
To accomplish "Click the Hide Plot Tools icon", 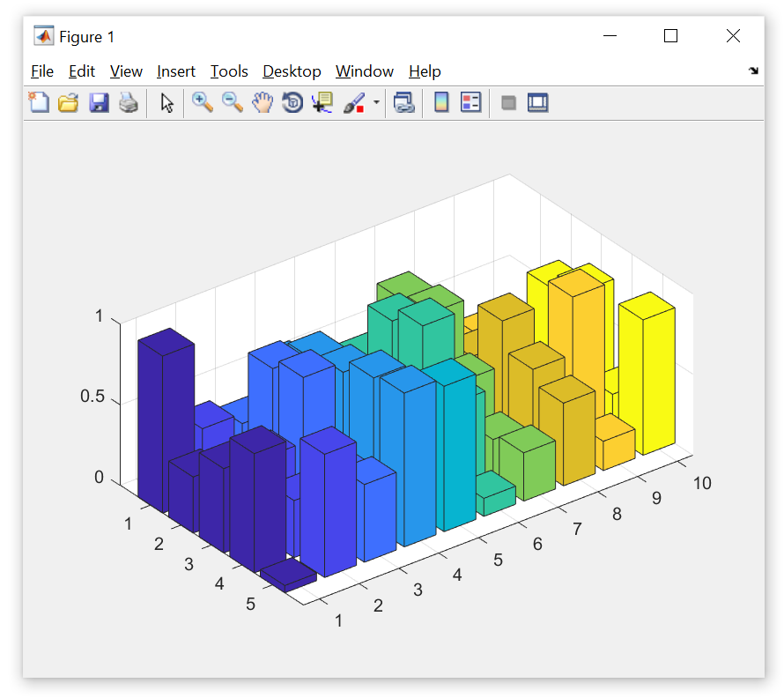I will click(x=508, y=103).
